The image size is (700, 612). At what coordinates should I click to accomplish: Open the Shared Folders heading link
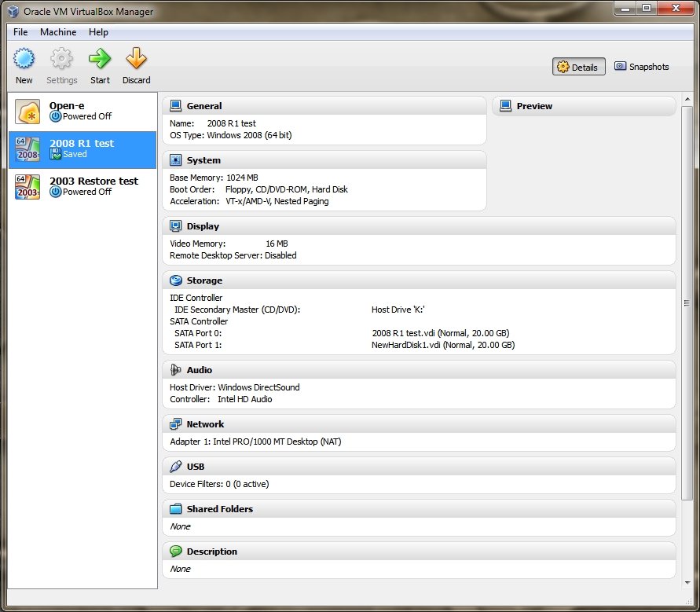pos(220,509)
